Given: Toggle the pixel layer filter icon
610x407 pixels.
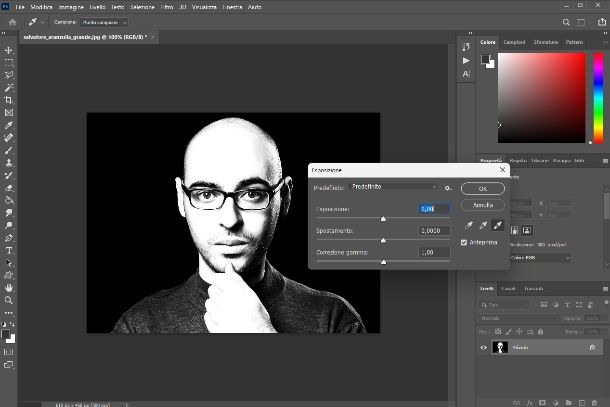Looking at the screenshot, I should pyautogui.click(x=544, y=305).
